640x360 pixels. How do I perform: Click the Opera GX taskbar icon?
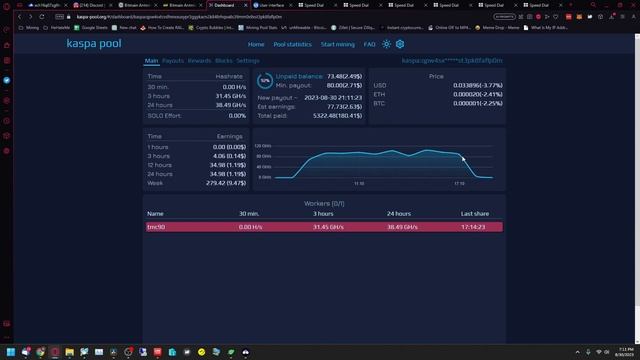pos(55,352)
